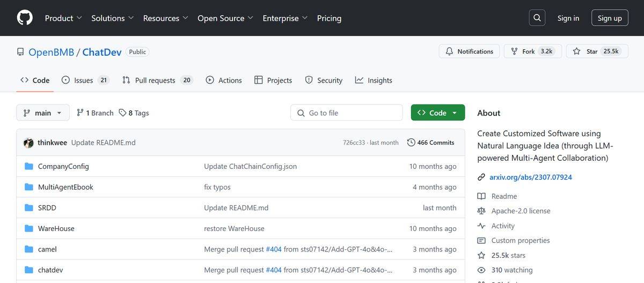This screenshot has height=283, width=644.
Task: Expand the Solutions menu
Action: point(113,18)
